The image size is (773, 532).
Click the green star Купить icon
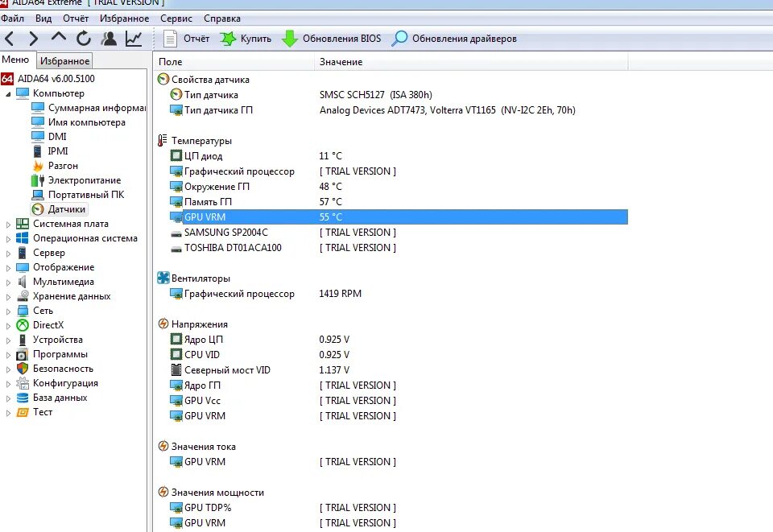tap(227, 39)
